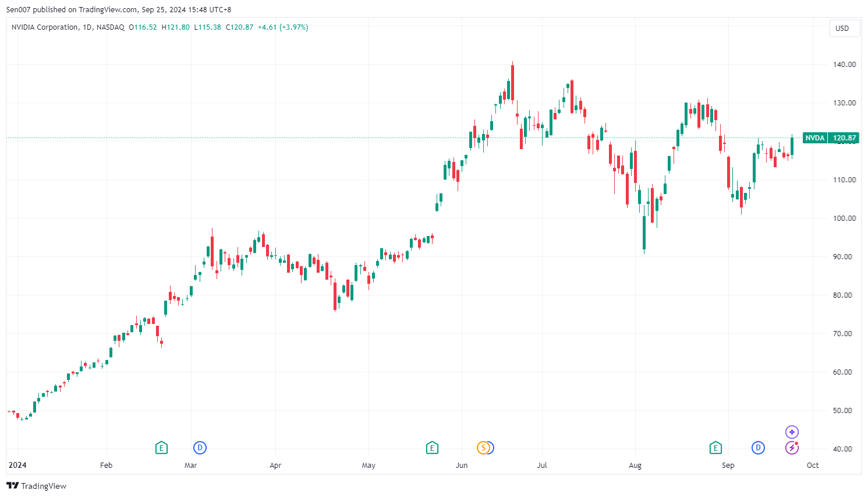Click the March dividend 'D' marker

[x=200, y=447]
